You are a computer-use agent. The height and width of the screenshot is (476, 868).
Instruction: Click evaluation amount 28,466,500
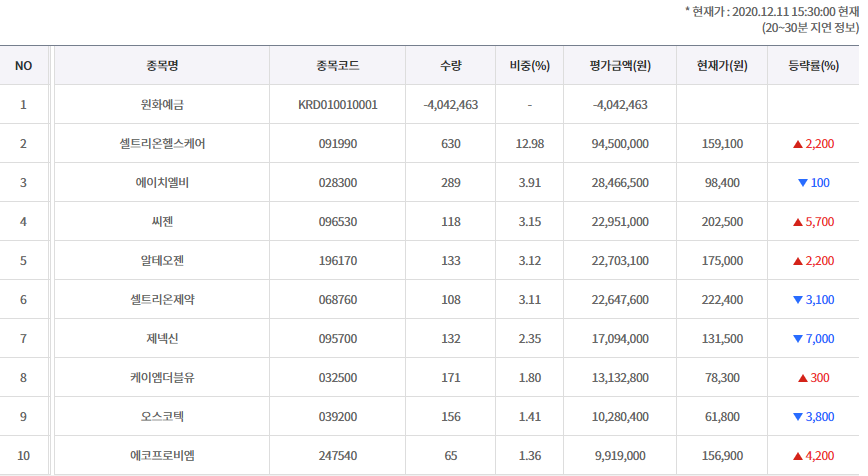pos(620,183)
